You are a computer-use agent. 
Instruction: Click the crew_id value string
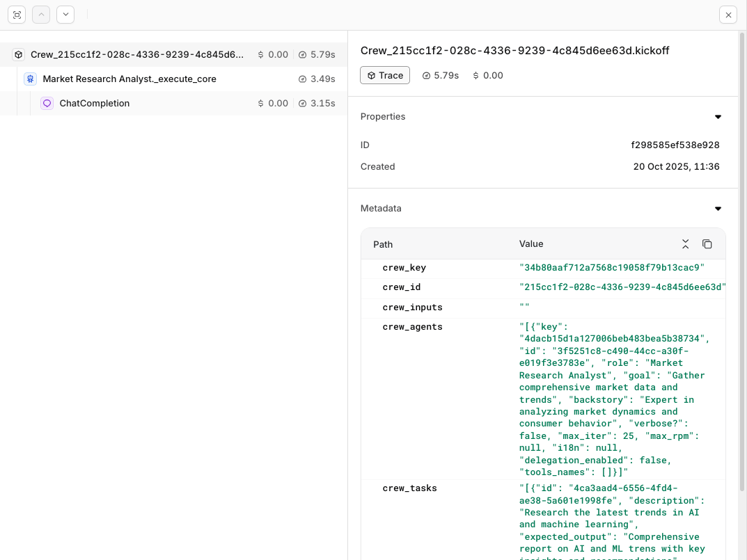point(622,287)
